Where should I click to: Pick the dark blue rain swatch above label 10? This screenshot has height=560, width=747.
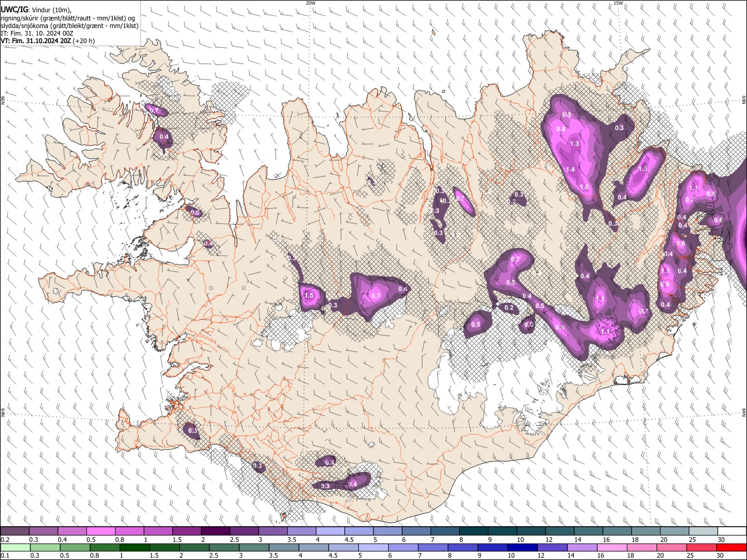522,547
